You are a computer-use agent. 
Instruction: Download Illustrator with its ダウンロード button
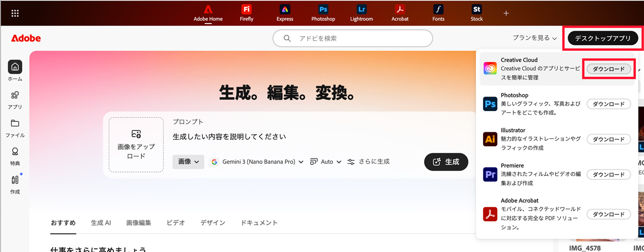609,139
